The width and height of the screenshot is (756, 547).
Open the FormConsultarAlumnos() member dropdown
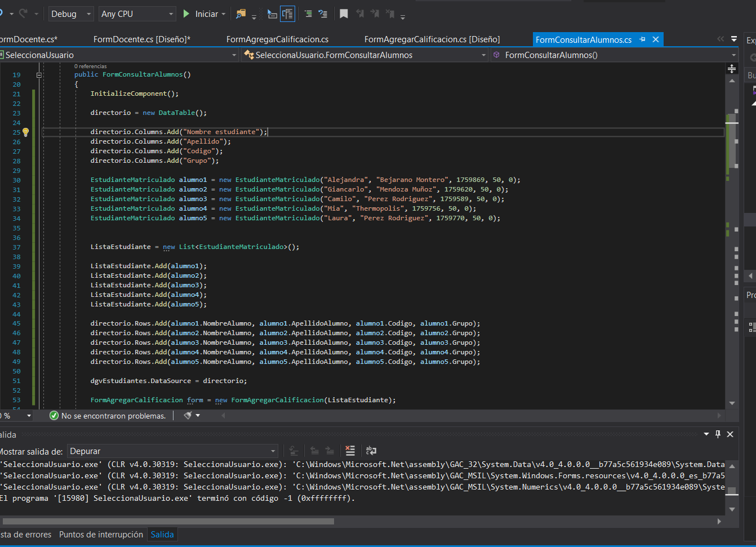614,55
